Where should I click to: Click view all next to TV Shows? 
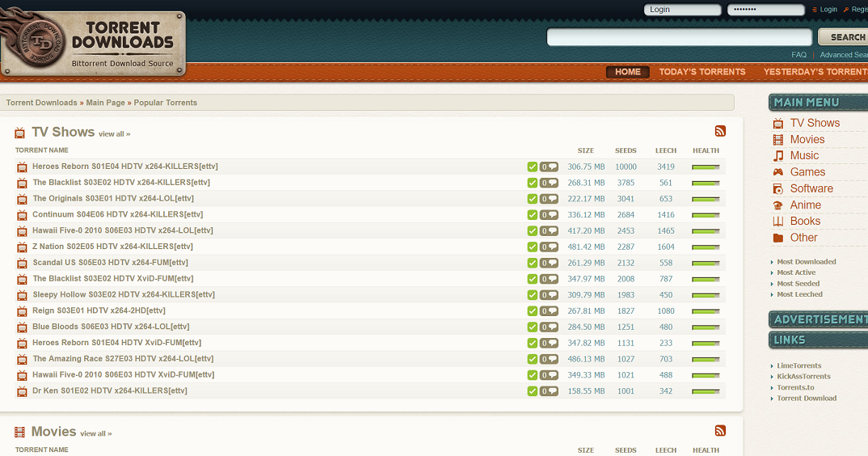coord(115,134)
